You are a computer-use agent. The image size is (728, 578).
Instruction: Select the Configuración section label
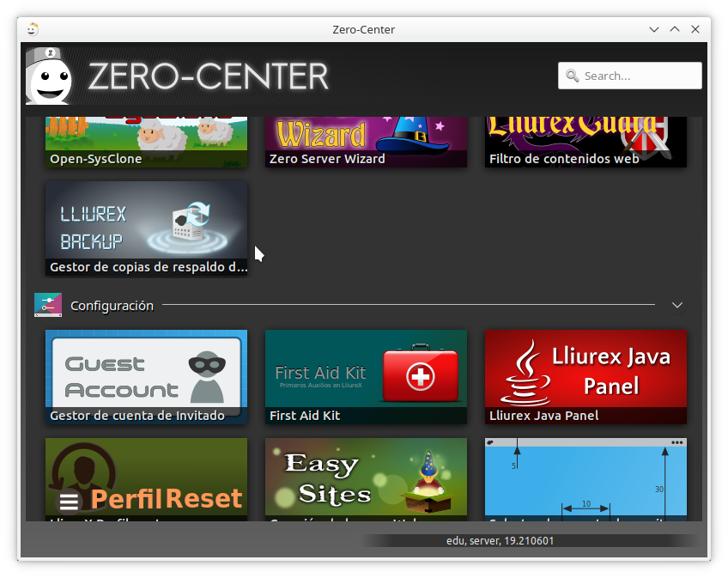[112, 306]
